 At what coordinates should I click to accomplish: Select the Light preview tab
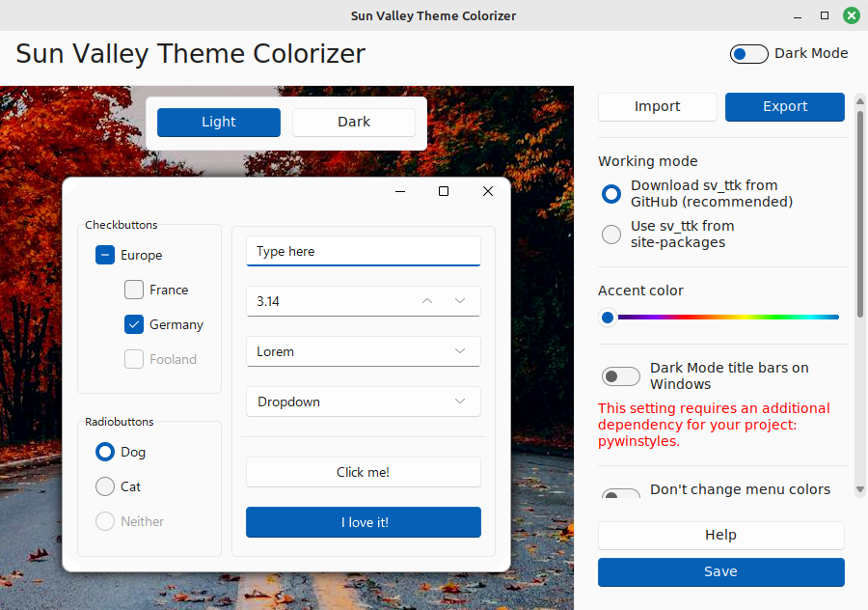(219, 122)
